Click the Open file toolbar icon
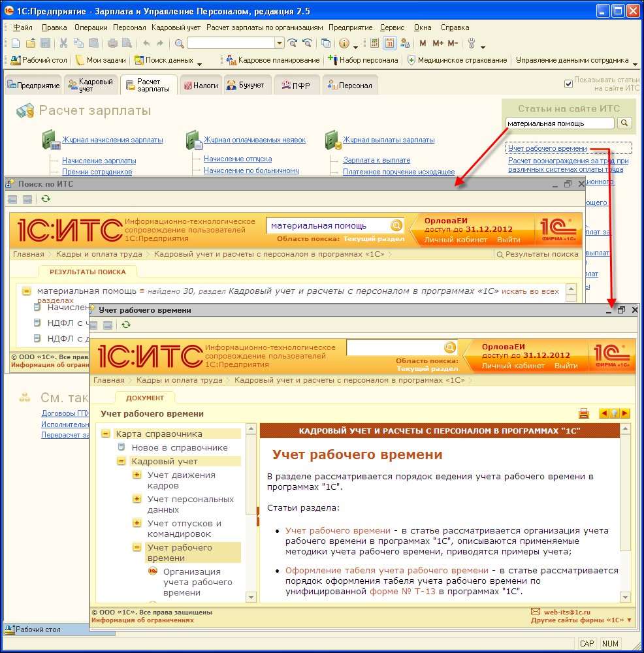 [x=31, y=43]
